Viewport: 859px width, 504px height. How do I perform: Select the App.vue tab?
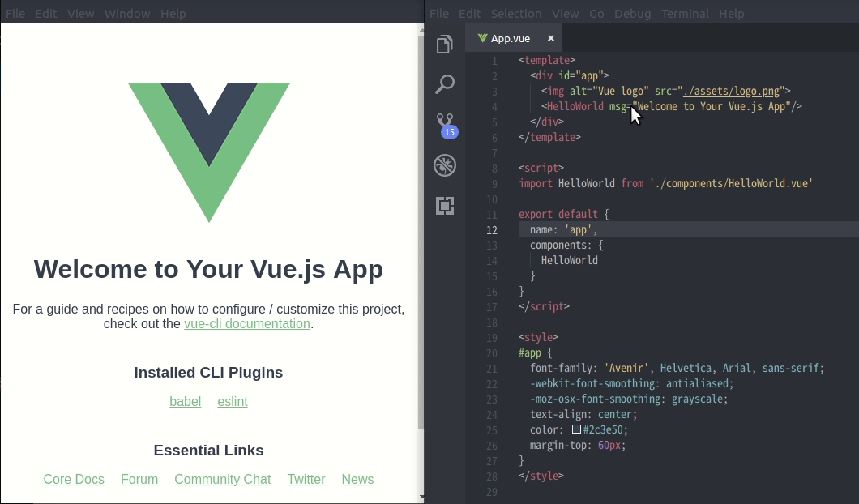tap(513, 38)
